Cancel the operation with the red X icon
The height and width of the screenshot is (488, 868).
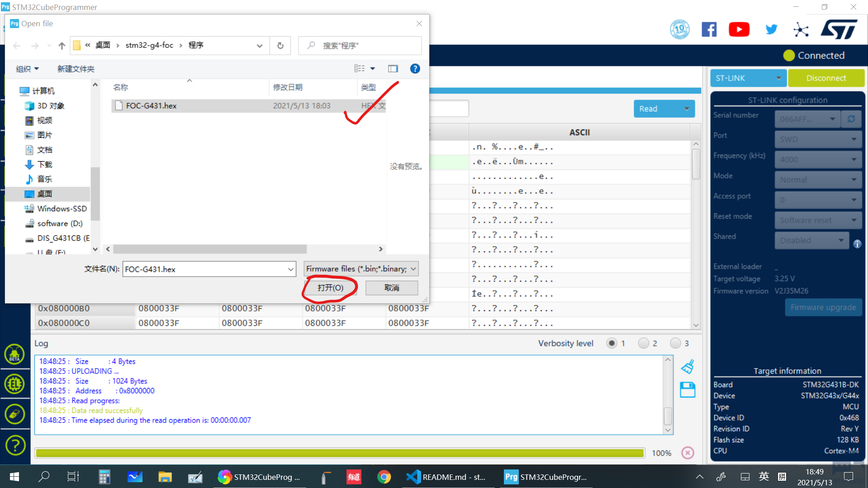pos(688,453)
